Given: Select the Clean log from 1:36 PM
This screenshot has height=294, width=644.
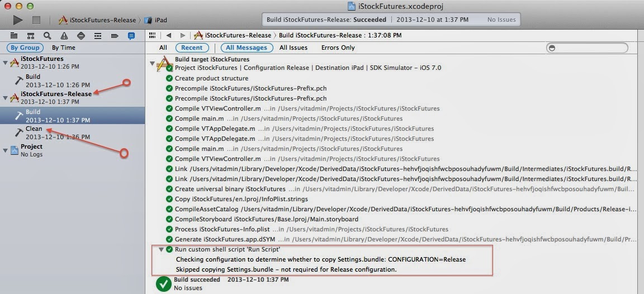Looking at the screenshot, I should 72,132.
